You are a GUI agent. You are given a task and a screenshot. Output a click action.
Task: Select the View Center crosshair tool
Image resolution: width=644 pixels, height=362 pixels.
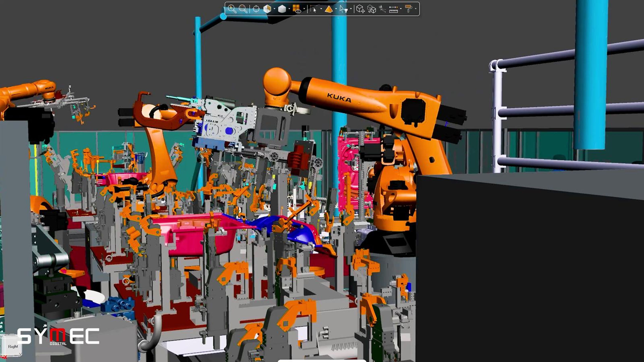point(256,9)
